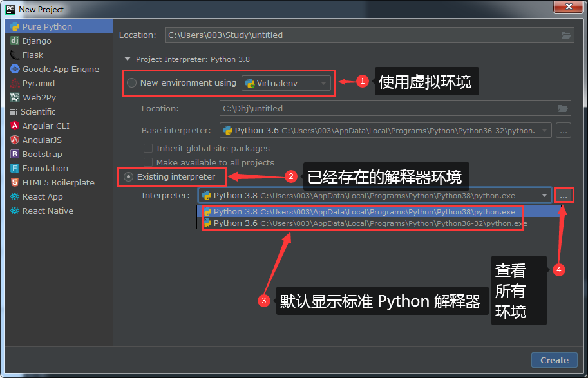Click the Bootstrap B icon
Image resolution: width=588 pixels, height=378 pixels.
tap(15, 154)
